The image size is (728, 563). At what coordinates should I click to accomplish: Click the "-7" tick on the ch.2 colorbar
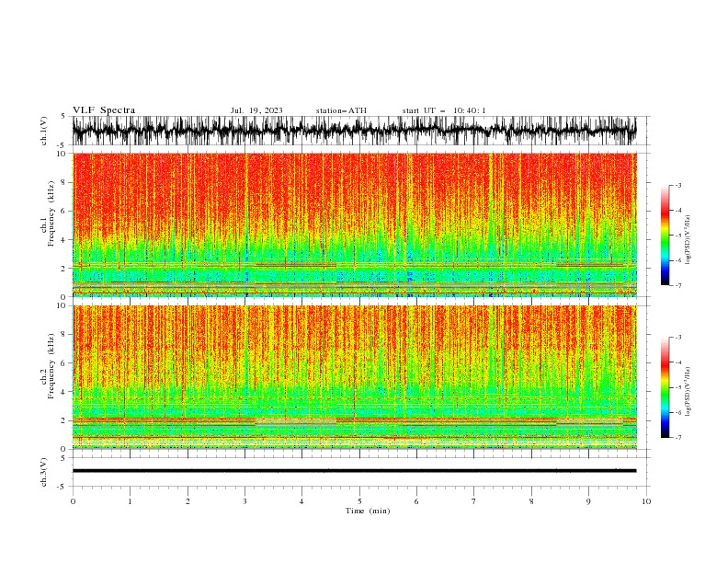click(677, 437)
